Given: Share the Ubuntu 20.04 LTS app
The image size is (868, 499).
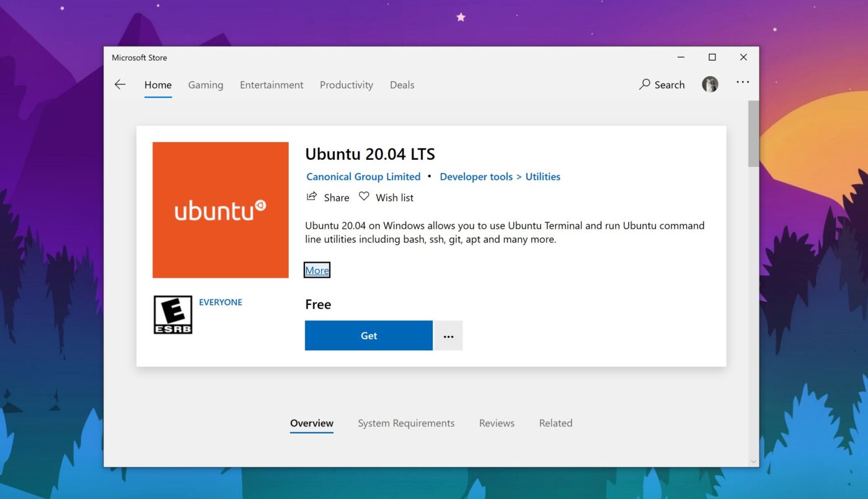Looking at the screenshot, I should [327, 197].
